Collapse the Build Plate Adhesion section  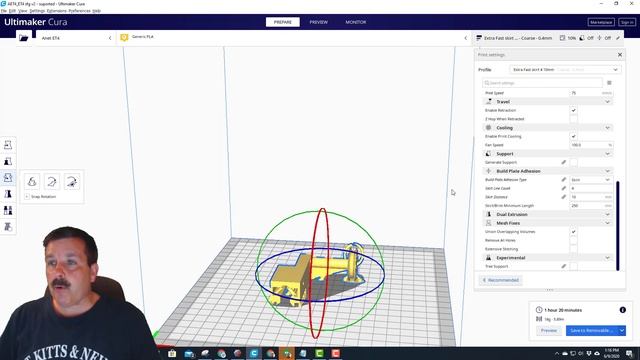click(x=548, y=171)
